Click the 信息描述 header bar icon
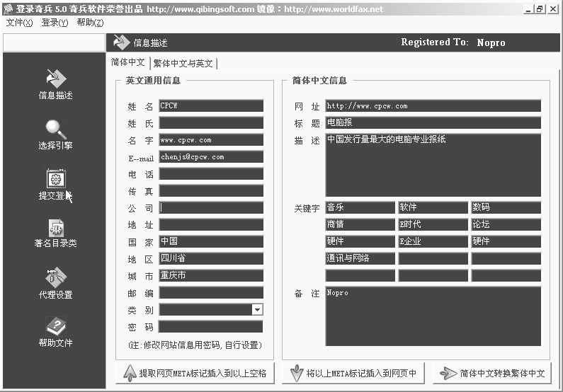This screenshot has width=563, height=392. 121,42
